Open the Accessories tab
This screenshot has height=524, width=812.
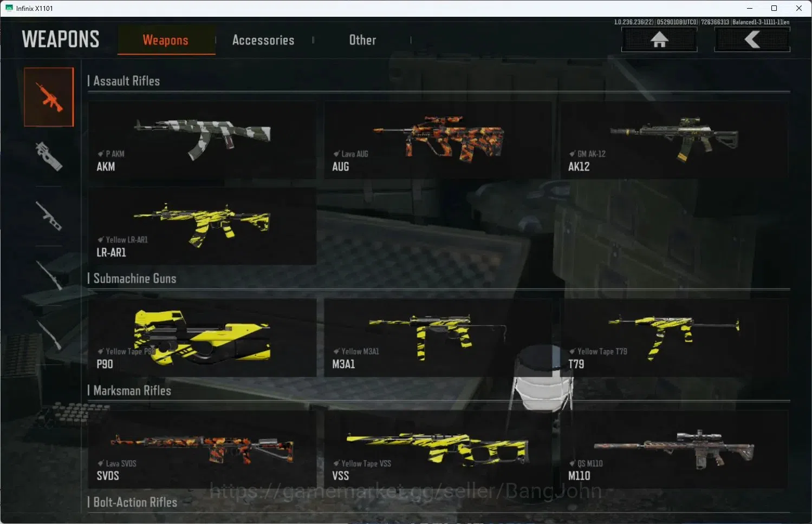point(263,40)
